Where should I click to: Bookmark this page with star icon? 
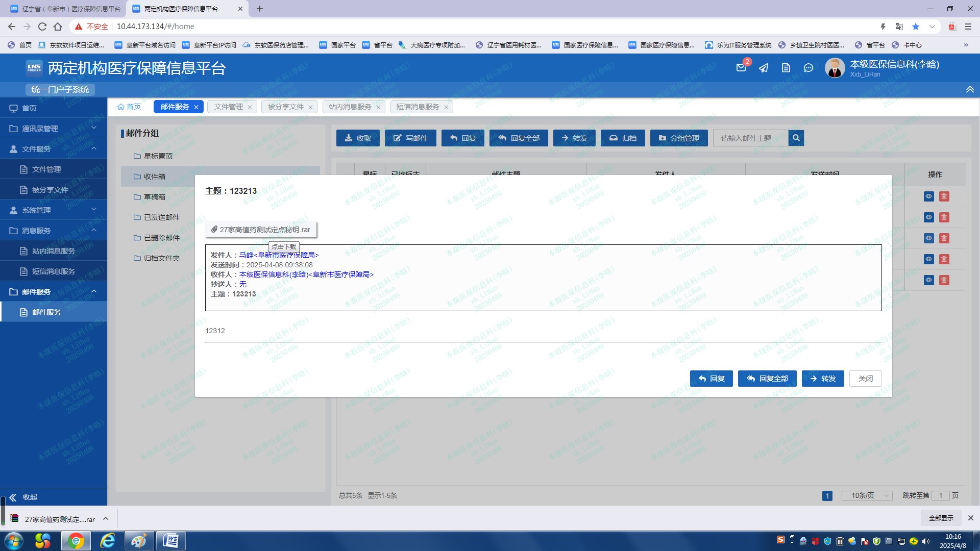[x=916, y=27]
